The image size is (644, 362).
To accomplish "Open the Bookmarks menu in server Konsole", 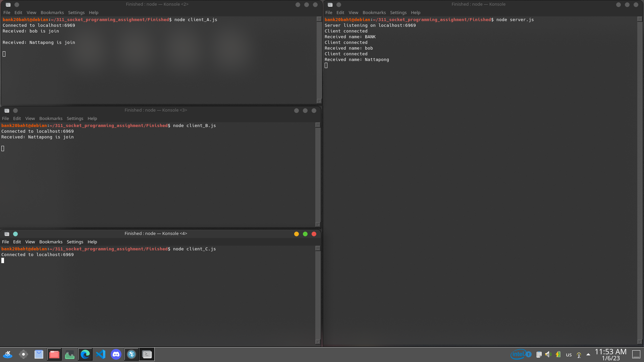I will coord(374,12).
